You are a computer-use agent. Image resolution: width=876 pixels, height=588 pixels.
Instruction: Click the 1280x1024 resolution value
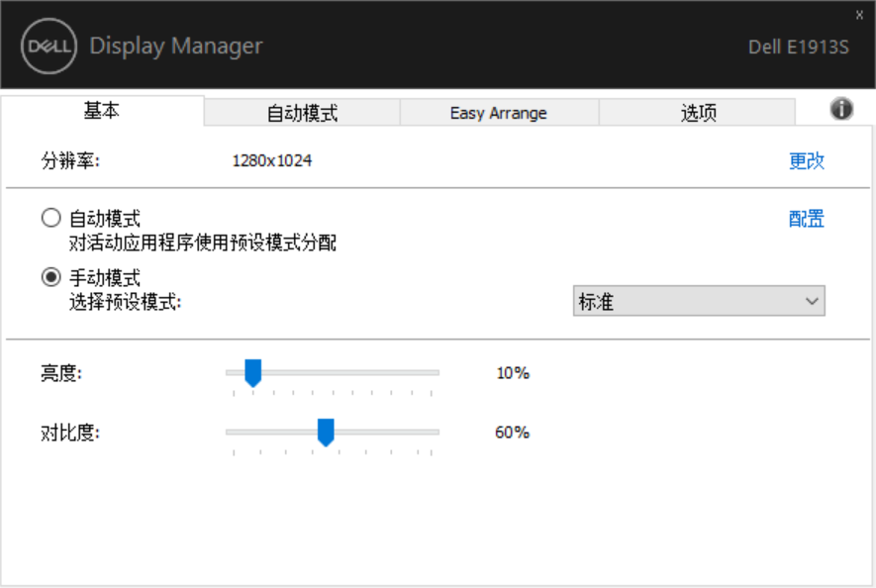[x=272, y=161]
